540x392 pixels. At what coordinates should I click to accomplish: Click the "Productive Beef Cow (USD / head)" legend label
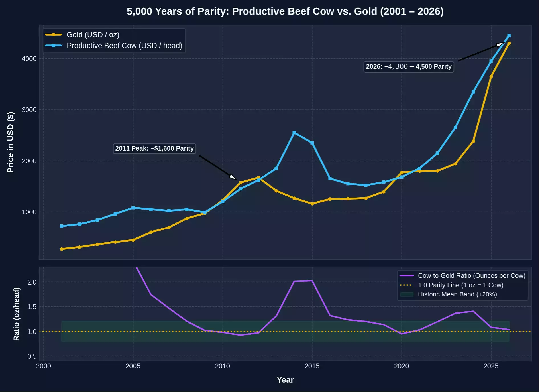tap(125, 46)
